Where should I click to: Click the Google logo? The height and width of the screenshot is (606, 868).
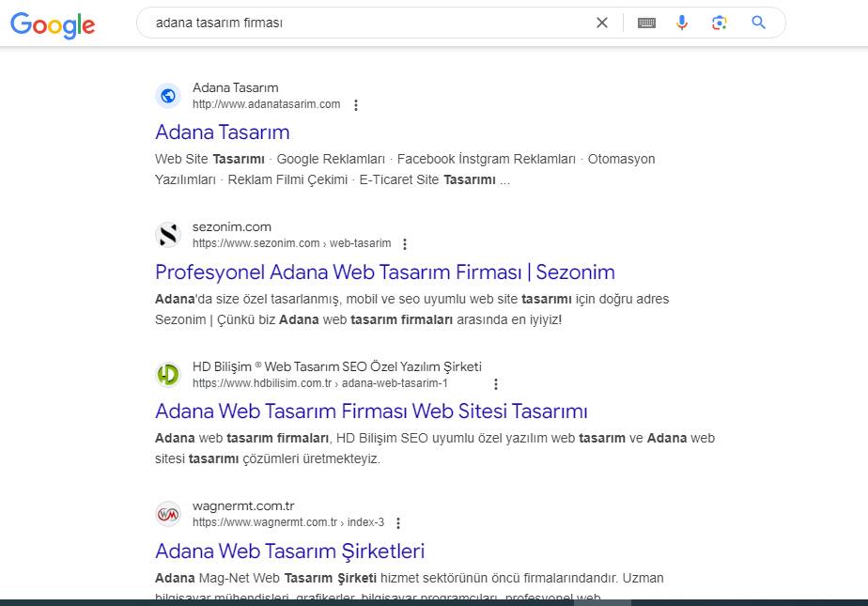click(53, 24)
